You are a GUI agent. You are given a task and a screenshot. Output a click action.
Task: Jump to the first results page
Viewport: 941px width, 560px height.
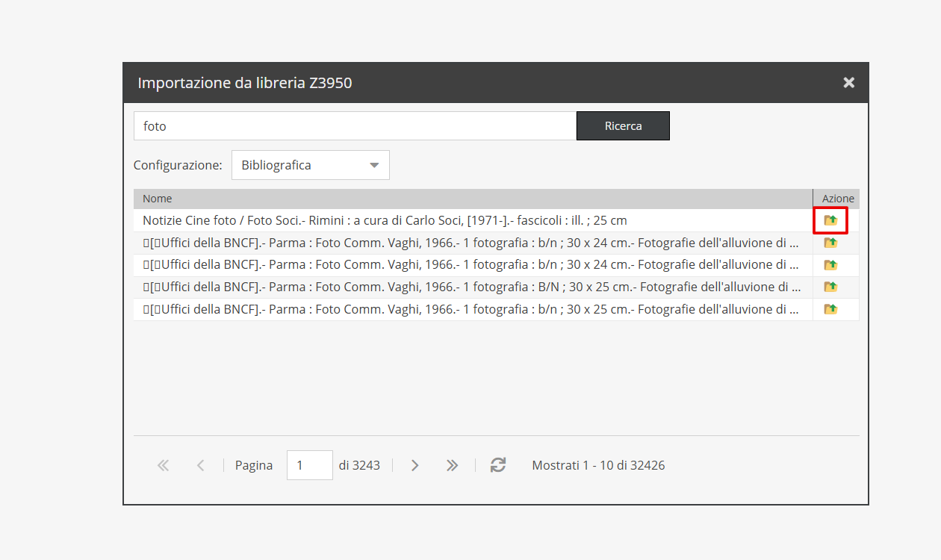164,465
